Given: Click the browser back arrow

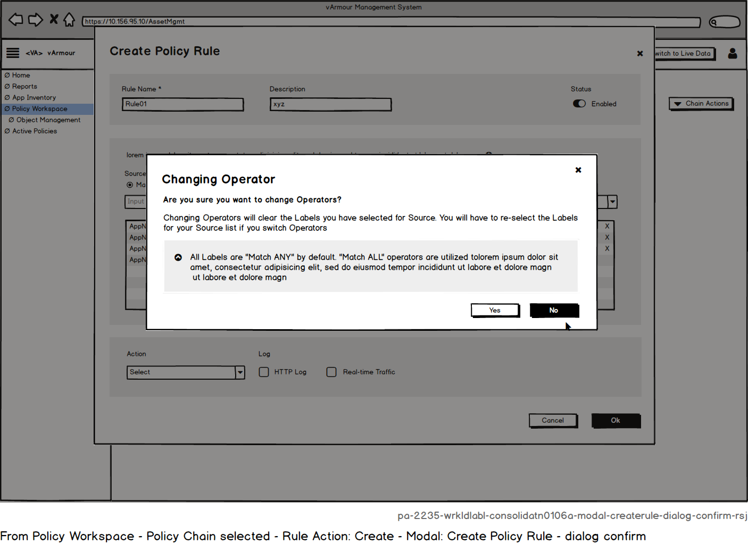Looking at the screenshot, I should coord(16,20).
